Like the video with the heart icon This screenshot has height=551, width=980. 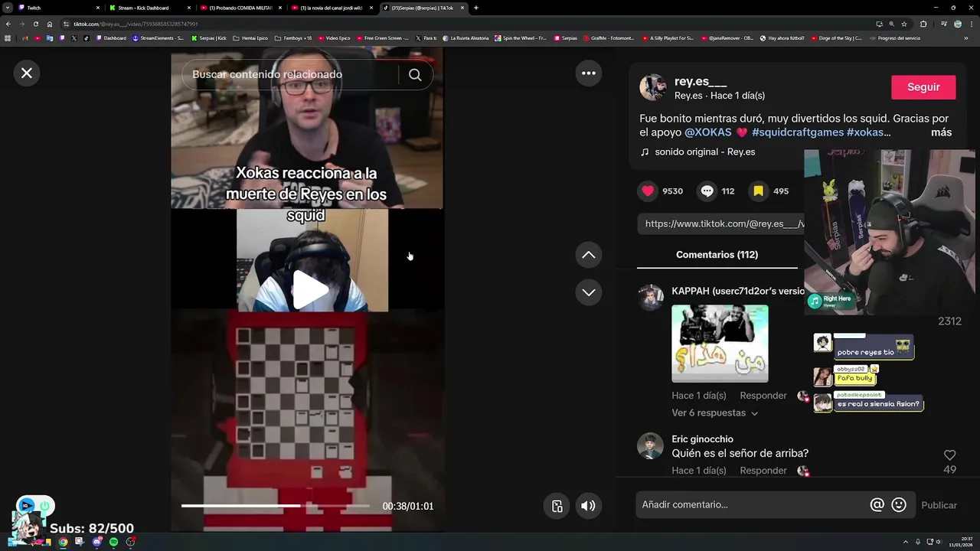coord(648,191)
